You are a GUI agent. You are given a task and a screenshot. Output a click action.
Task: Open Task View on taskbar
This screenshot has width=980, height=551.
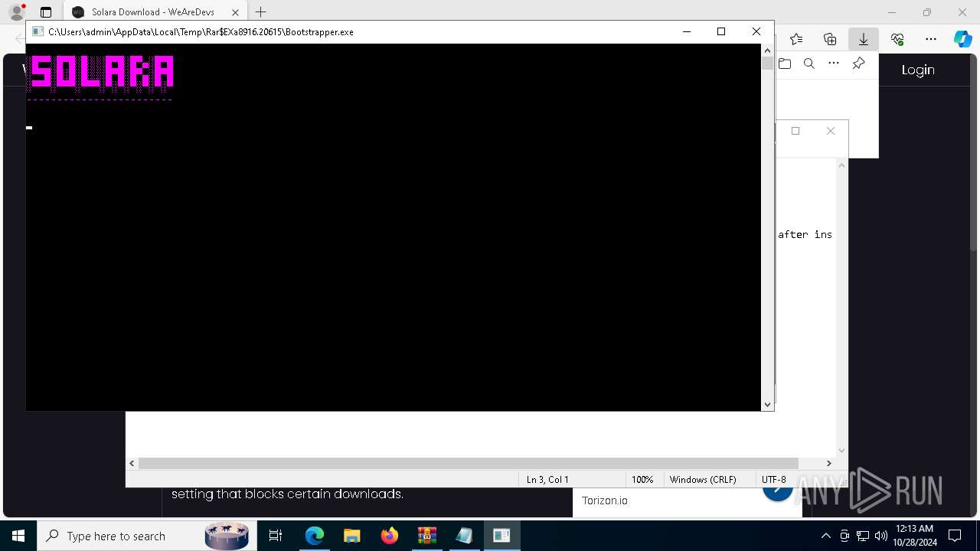click(x=276, y=536)
